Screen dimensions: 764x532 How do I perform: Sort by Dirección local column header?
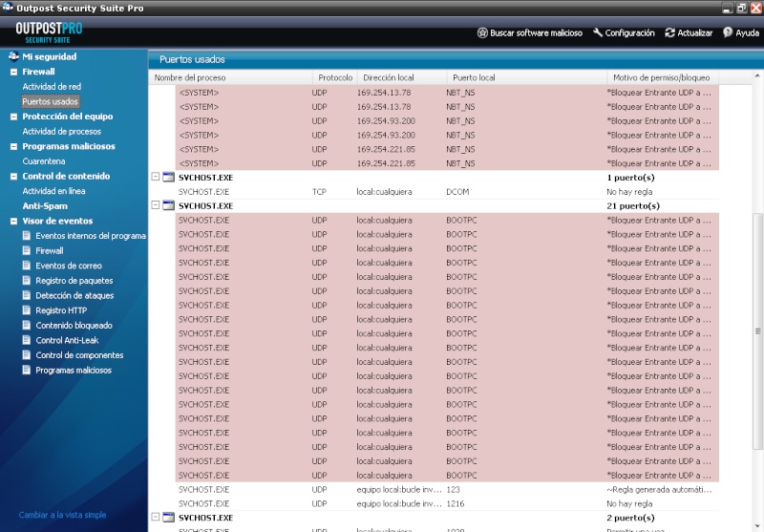click(402, 77)
